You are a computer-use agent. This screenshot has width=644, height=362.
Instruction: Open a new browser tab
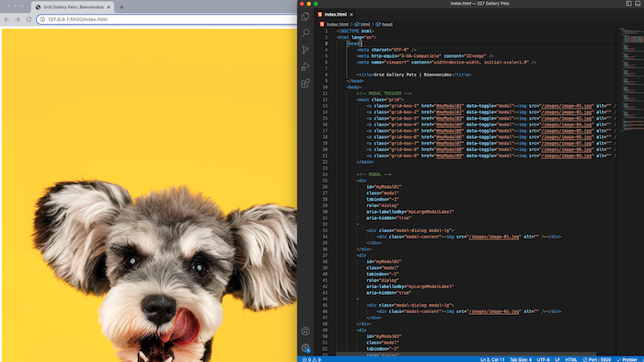121,7
